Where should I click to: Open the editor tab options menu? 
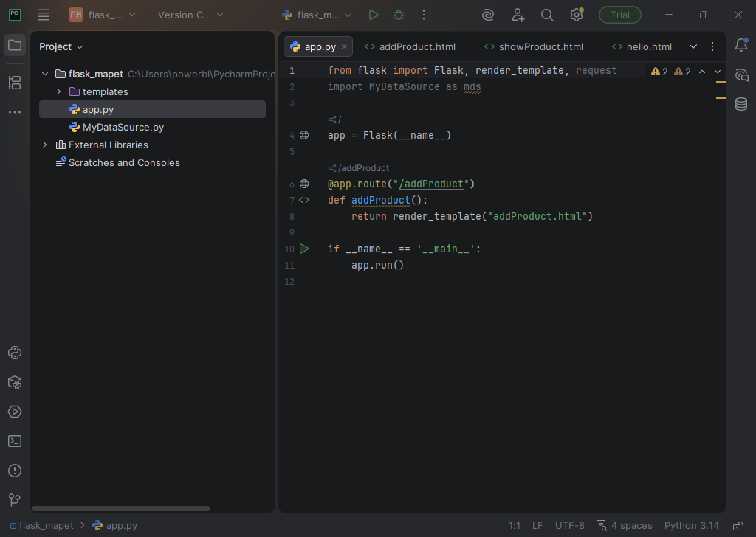pyautogui.click(x=712, y=46)
